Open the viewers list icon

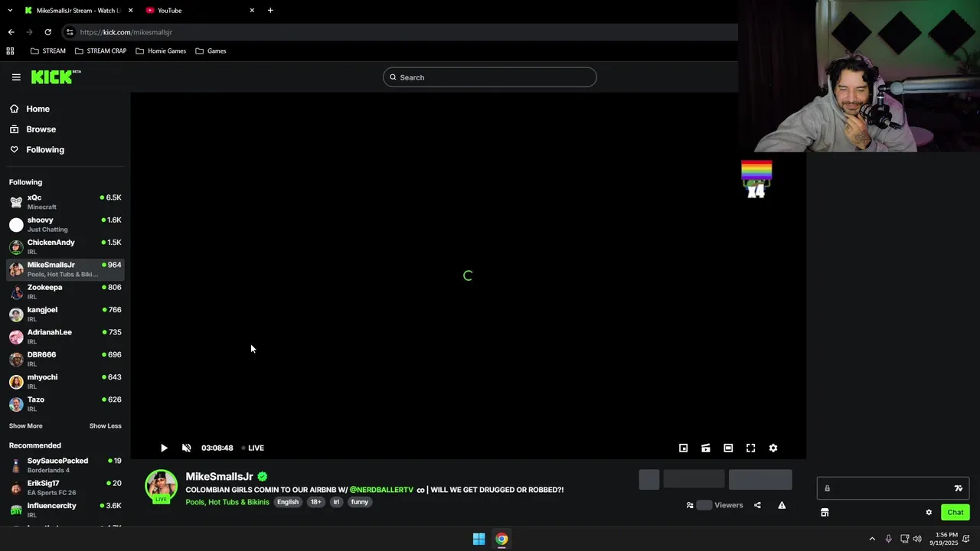pos(690,505)
